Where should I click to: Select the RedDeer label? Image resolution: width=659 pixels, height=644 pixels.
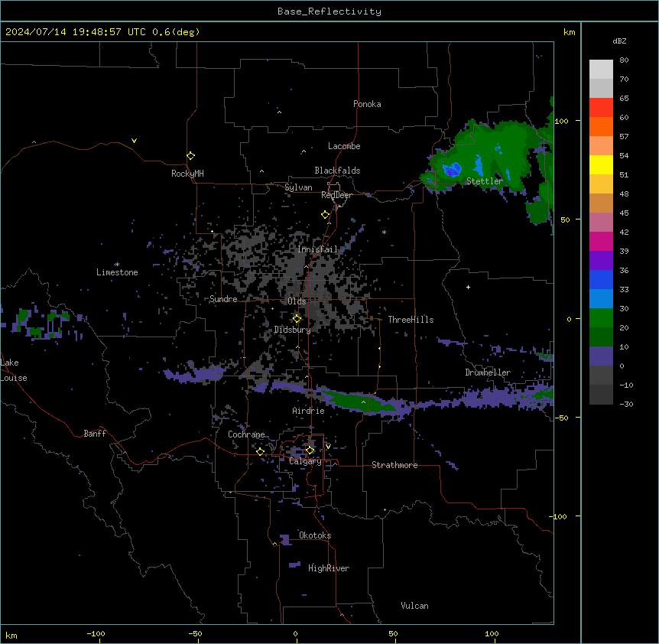[336, 195]
